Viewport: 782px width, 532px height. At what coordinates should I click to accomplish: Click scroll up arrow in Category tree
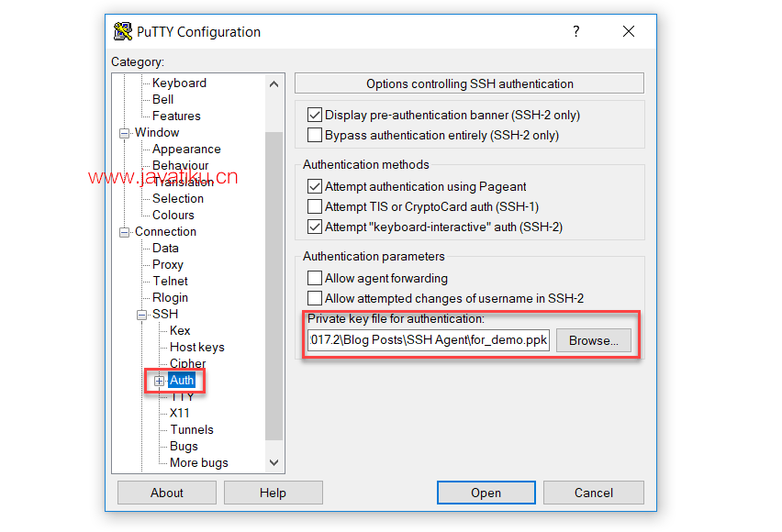point(274,83)
